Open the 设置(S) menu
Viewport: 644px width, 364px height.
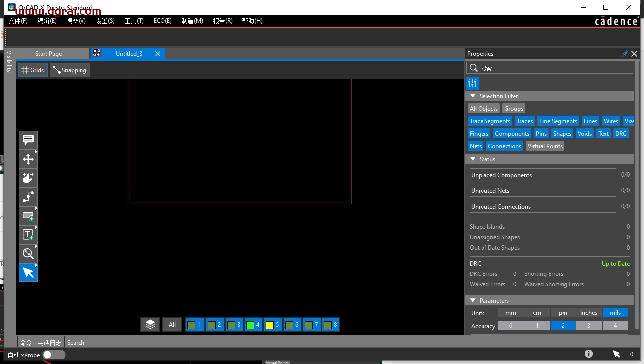pyautogui.click(x=105, y=21)
